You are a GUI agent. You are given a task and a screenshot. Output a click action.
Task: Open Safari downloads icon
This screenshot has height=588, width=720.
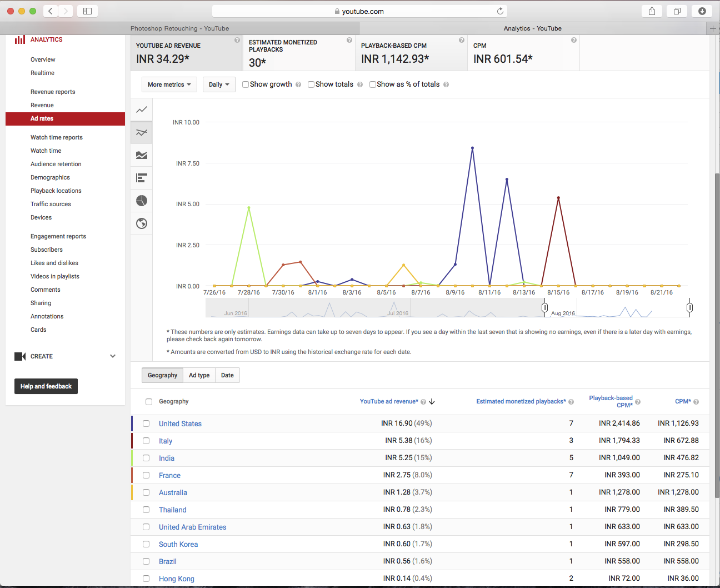coord(702,11)
